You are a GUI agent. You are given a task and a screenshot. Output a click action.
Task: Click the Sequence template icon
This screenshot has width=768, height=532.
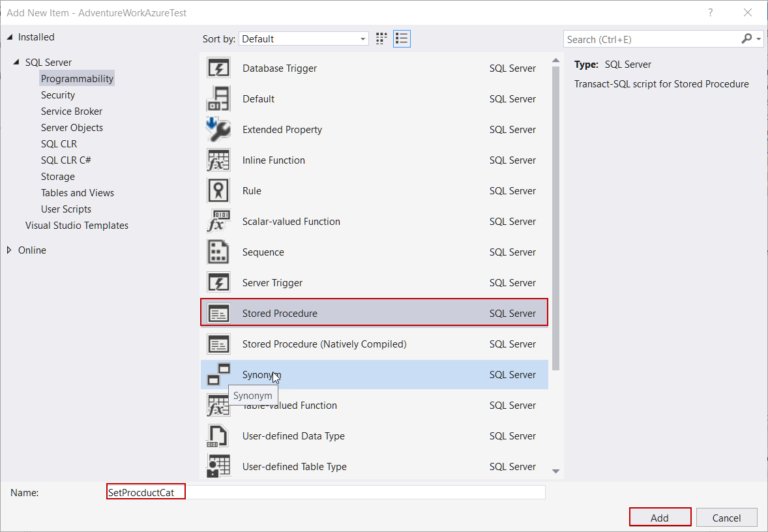tap(218, 252)
